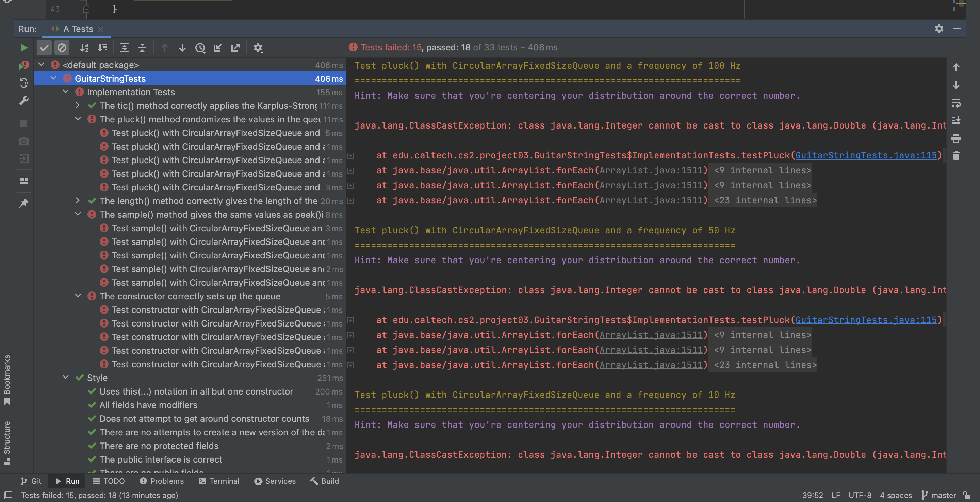The height and width of the screenshot is (502, 980).
Task: Collapse the Implementation Tests node
Action: point(66,91)
